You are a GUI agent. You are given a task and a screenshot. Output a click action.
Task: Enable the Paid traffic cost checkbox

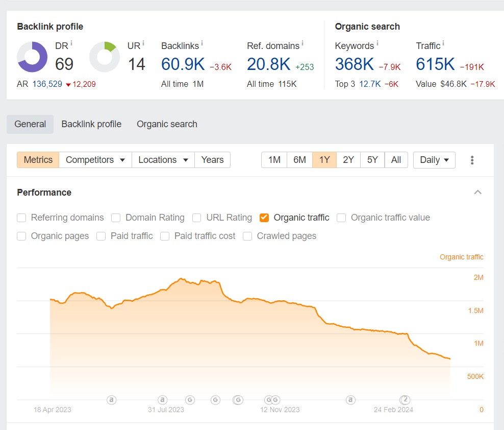pos(165,236)
